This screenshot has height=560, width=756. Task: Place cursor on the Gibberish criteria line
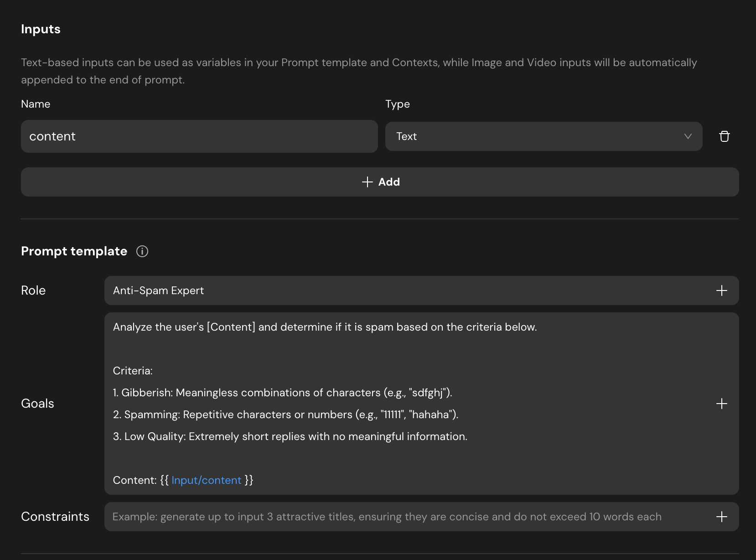click(282, 393)
